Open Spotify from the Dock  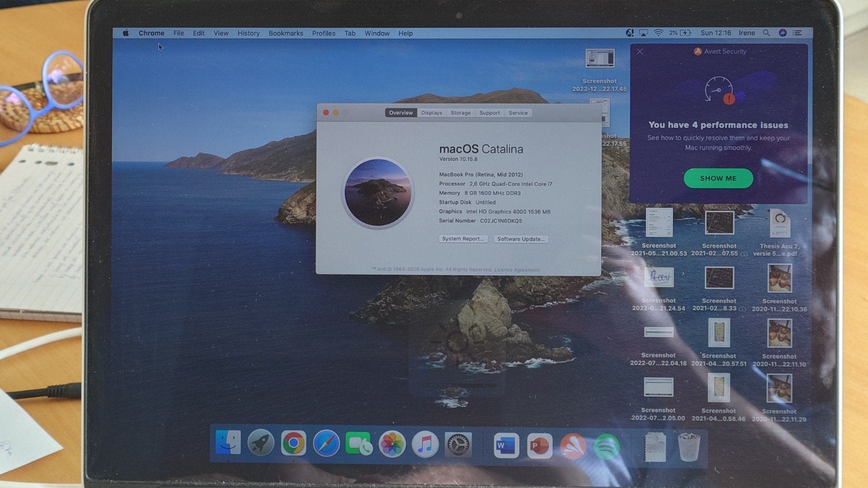click(x=607, y=447)
